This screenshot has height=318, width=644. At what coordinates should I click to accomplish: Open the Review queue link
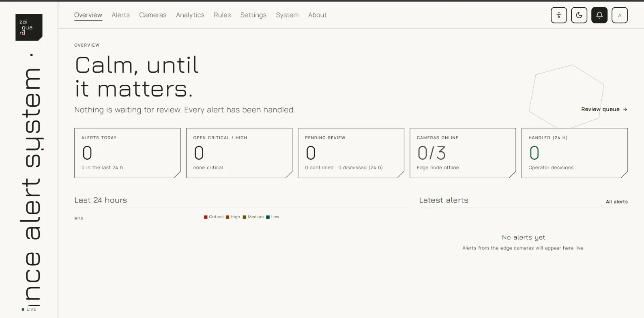(x=604, y=110)
